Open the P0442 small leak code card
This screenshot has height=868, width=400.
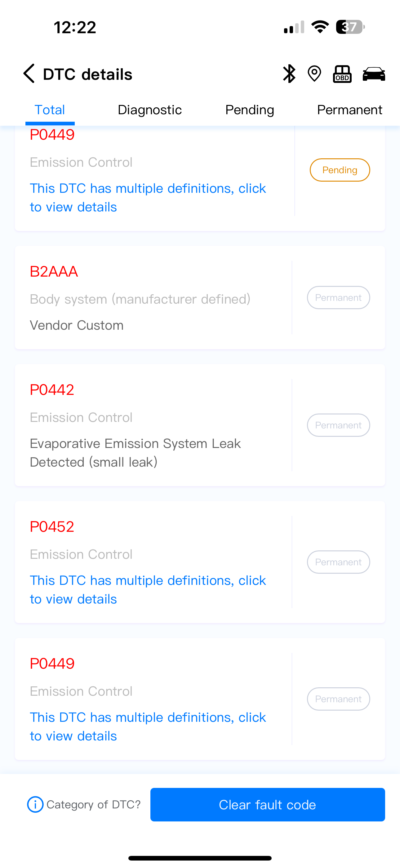pyautogui.click(x=200, y=425)
